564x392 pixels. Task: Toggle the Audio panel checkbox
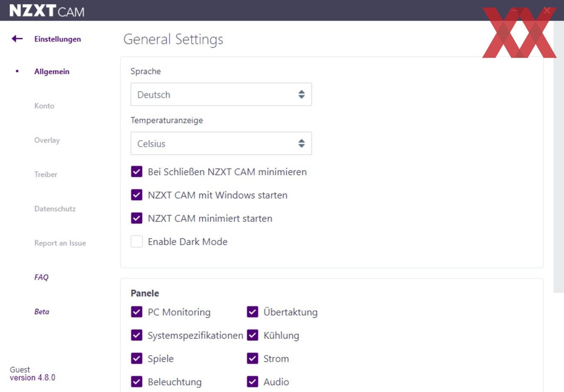[x=253, y=381]
